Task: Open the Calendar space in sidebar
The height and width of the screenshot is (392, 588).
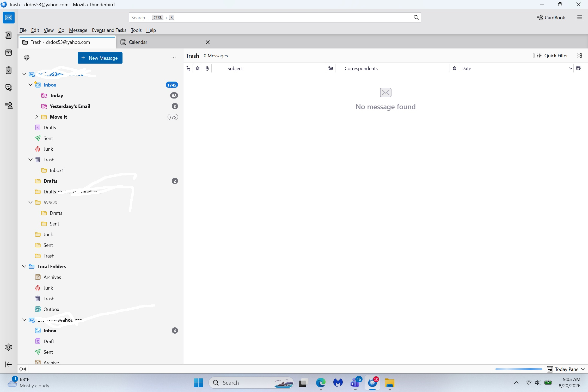Action: click(9, 53)
